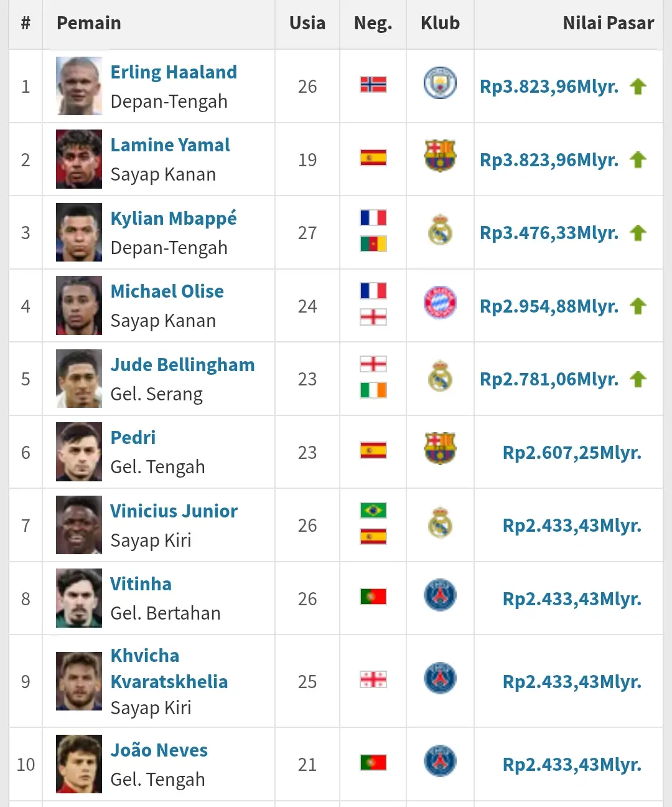Screen dimensions: 672x807
Task: Click green up arrow beside Mbappé's value
Action: click(638, 233)
